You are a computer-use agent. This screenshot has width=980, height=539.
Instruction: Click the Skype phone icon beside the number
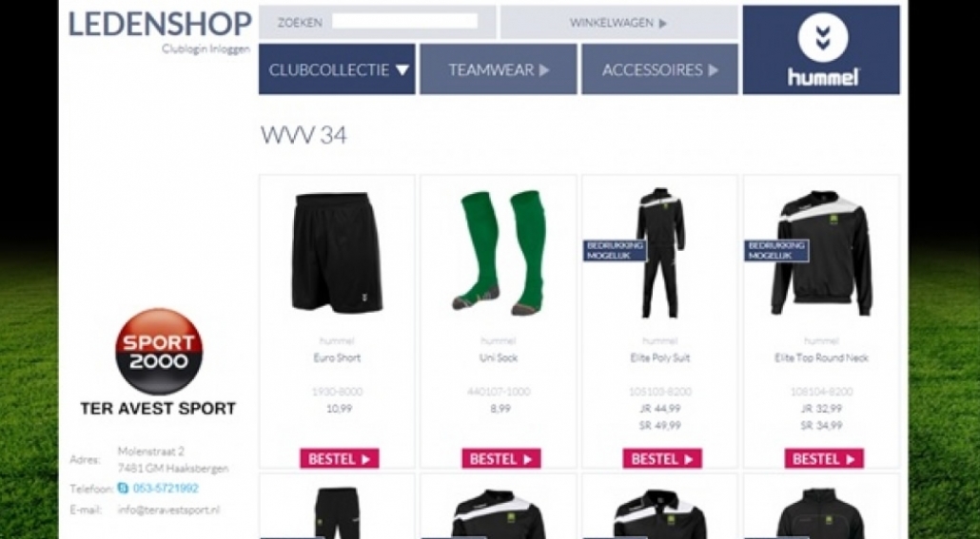point(123,489)
